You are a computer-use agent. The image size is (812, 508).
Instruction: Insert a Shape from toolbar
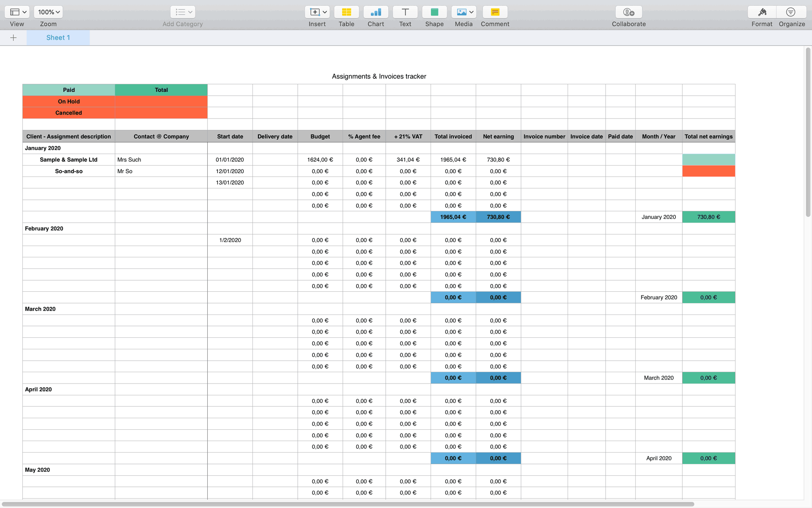[x=434, y=12]
